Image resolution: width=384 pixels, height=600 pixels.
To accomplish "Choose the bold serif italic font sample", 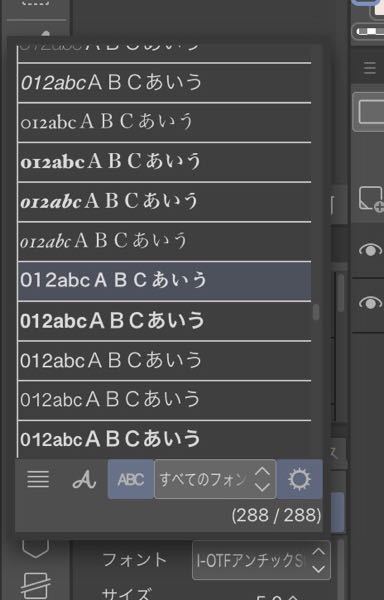I will [x=164, y=202].
